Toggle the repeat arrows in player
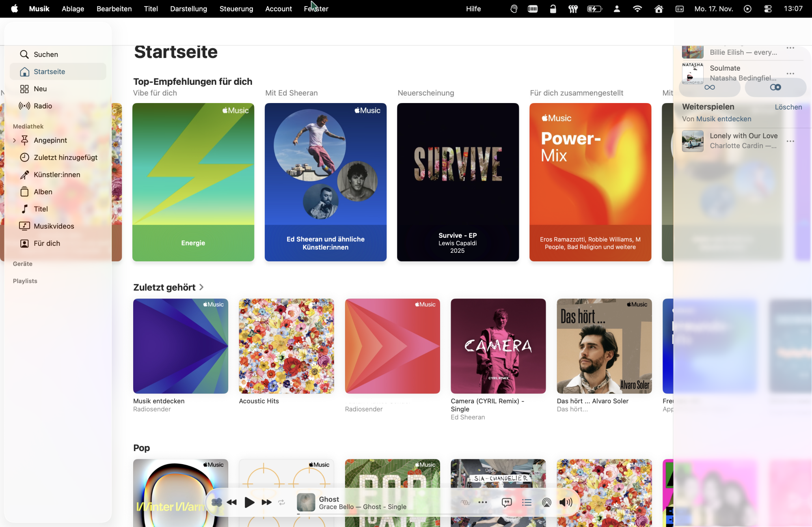This screenshot has height=527, width=812. tap(281, 503)
